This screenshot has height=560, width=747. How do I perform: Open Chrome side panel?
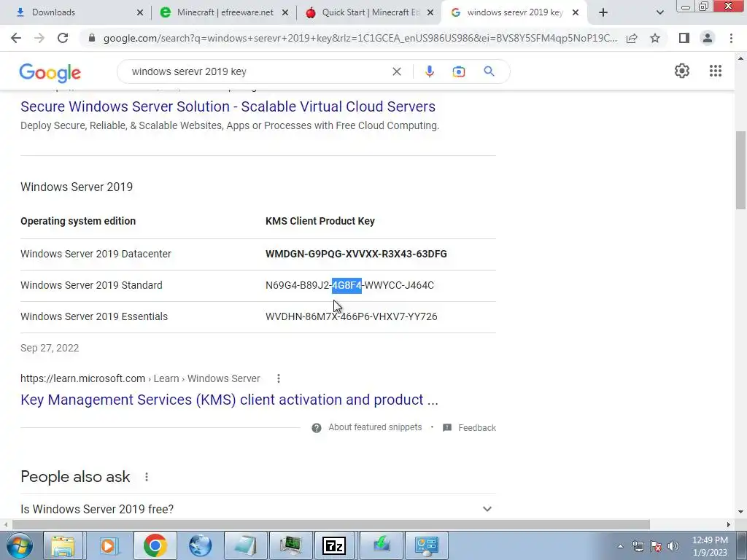pyautogui.click(x=684, y=38)
